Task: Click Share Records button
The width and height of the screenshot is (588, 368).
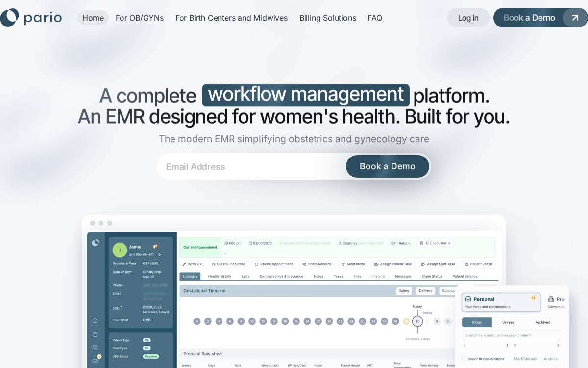Action: tap(317, 264)
